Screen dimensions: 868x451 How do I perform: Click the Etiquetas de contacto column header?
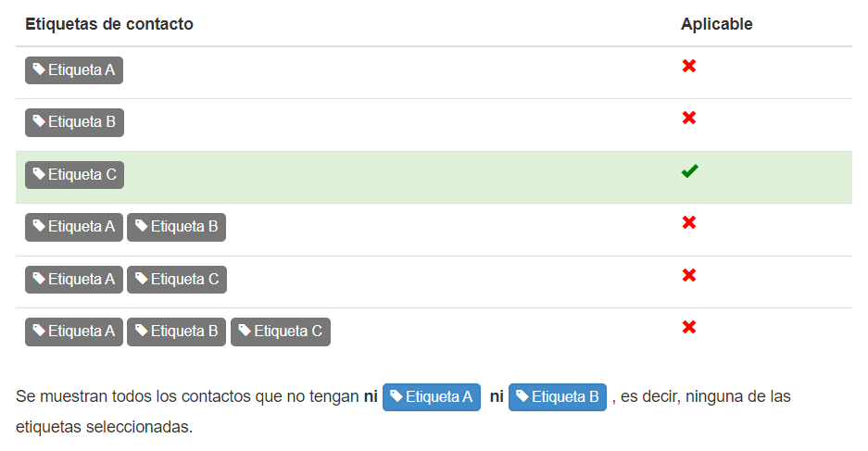pyautogui.click(x=109, y=24)
